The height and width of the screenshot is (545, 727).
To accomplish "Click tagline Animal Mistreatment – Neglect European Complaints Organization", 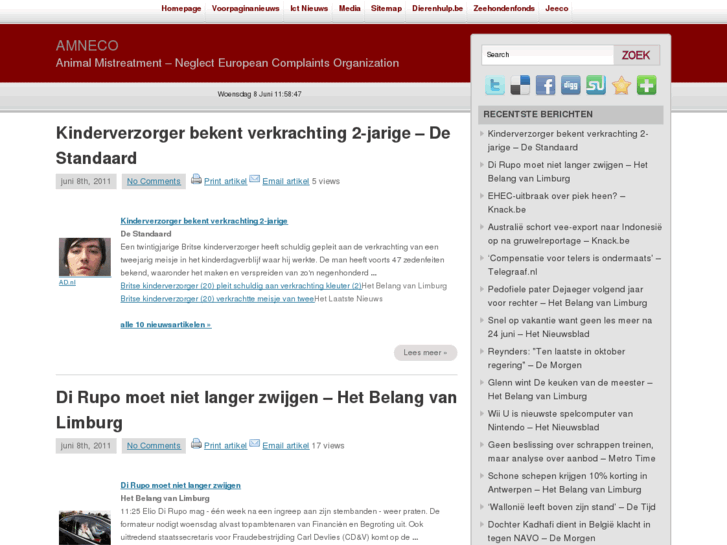I will point(227,63).
